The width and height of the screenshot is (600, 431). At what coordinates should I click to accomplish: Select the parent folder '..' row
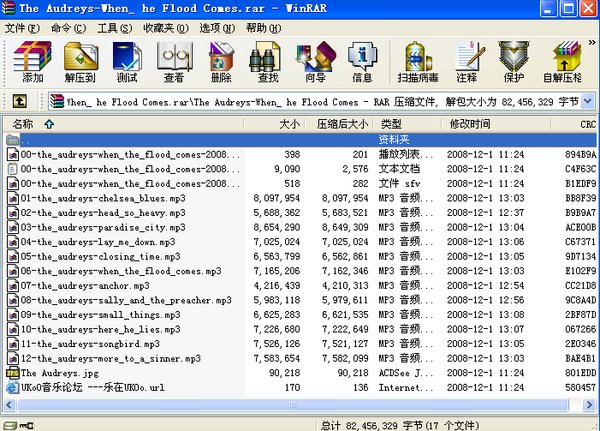point(301,140)
